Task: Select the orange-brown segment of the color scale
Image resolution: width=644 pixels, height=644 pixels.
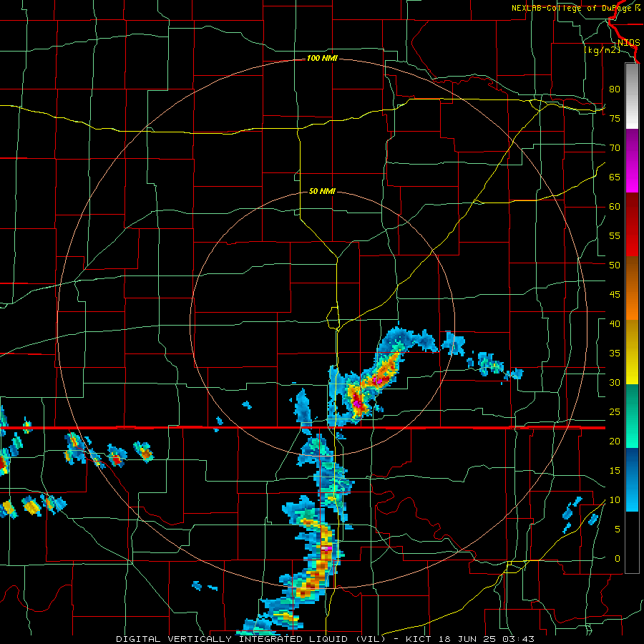Action: pos(632,288)
